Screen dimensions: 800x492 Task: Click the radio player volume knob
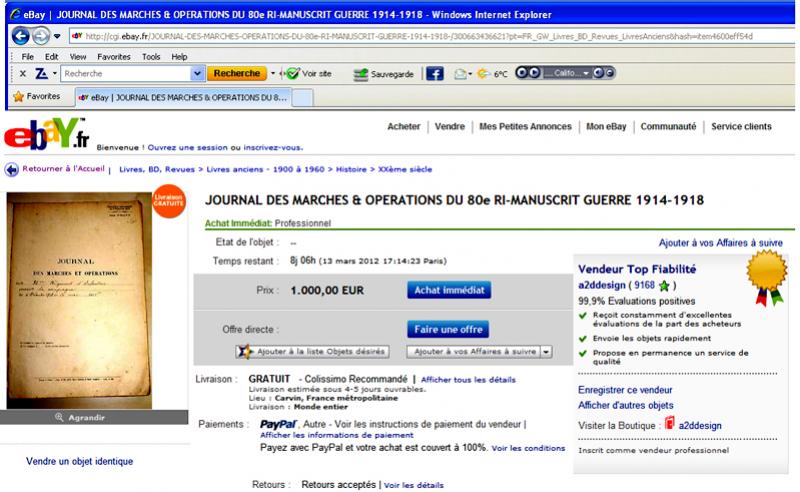pos(598,72)
